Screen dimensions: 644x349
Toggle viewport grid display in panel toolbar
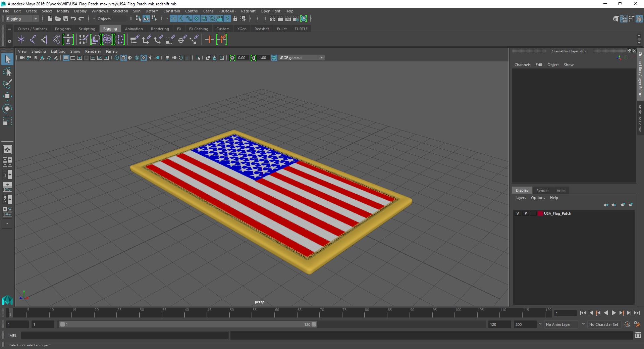click(x=66, y=58)
